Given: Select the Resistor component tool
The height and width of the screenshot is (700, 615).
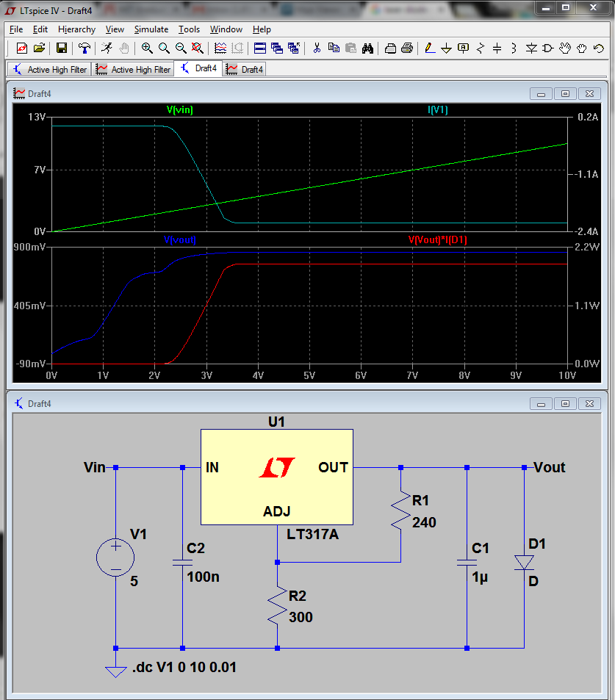Looking at the screenshot, I should coord(480,48).
